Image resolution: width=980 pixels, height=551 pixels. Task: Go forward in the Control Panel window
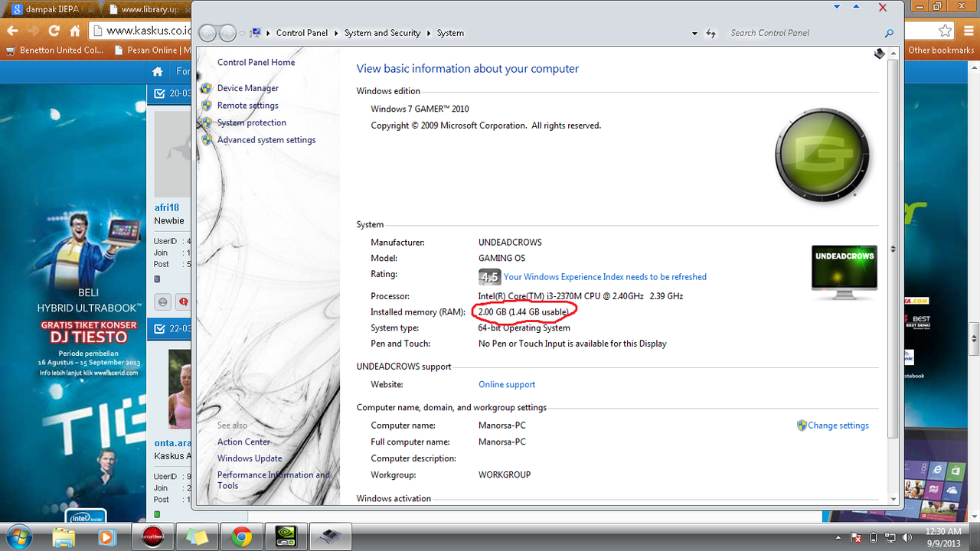point(227,33)
